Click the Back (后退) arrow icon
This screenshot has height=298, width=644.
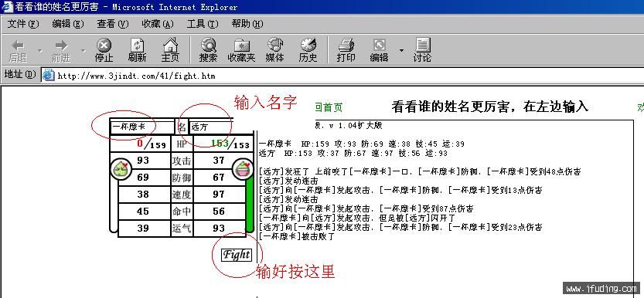pos(18,46)
